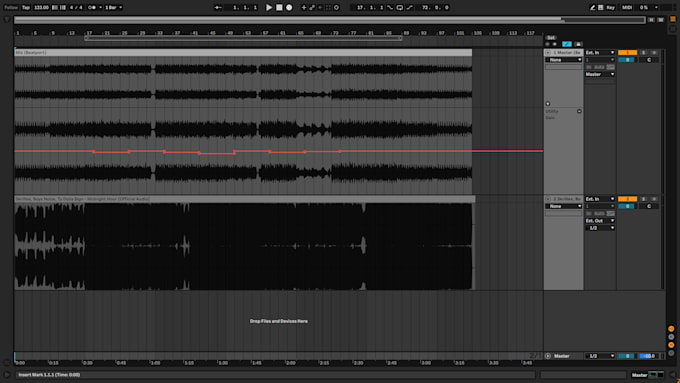Tap the Tap tempo button

[26, 7]
